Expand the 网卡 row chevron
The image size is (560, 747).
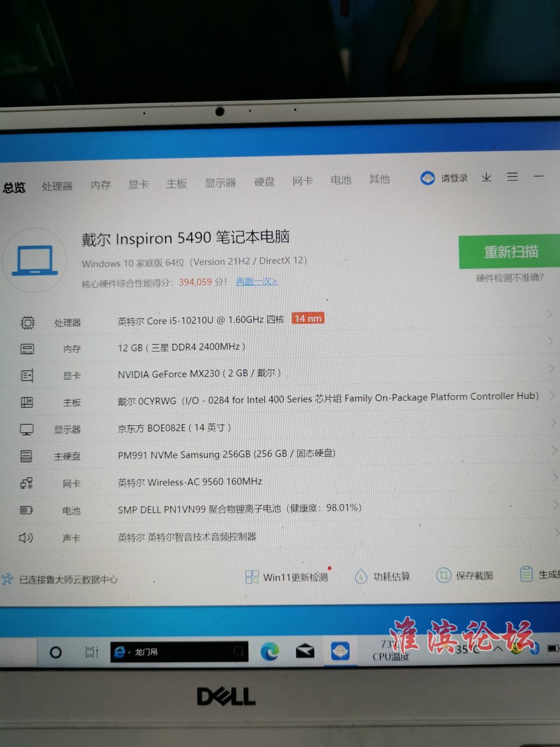tap(555, 477)
